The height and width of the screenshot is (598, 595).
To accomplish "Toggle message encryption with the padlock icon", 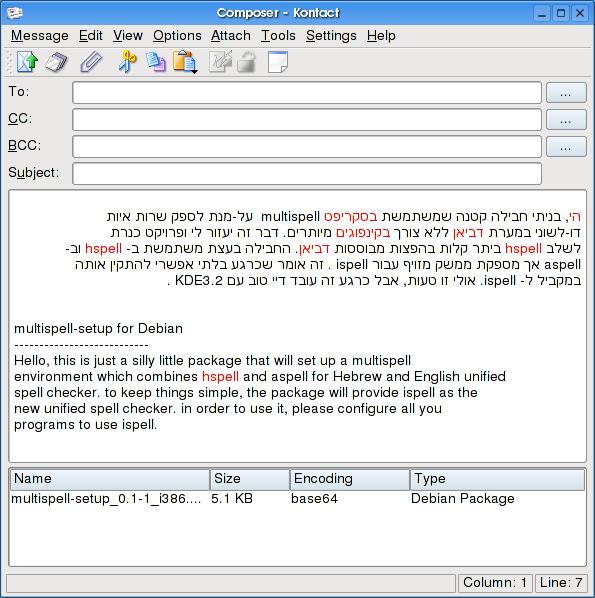I will pos(246,62).
